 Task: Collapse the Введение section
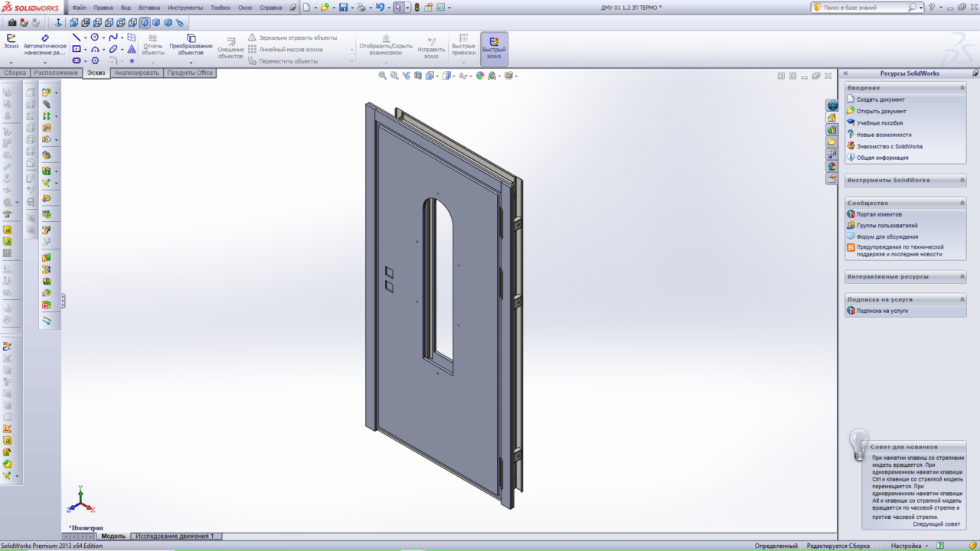click(x=962, y=88)
